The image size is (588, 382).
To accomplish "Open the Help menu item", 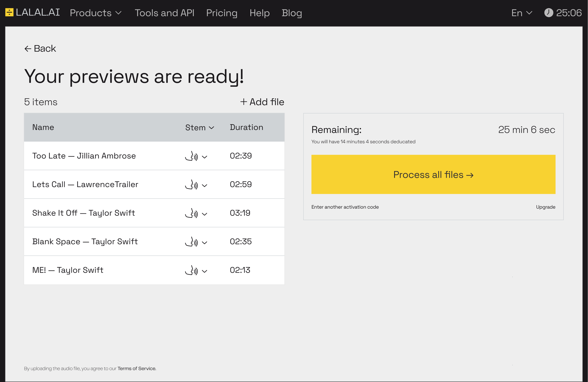I will (x=260, y=13).
